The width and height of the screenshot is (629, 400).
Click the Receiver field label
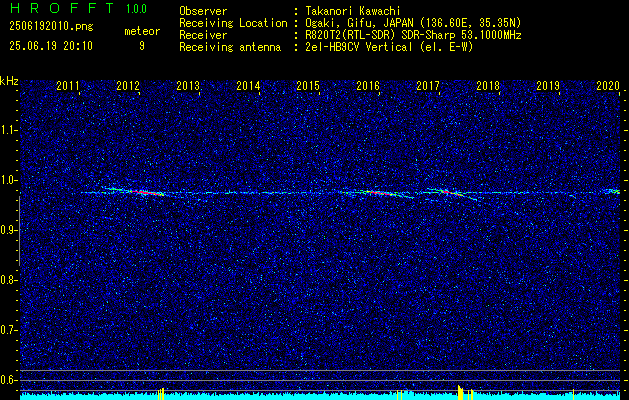(x=203, y=35)
